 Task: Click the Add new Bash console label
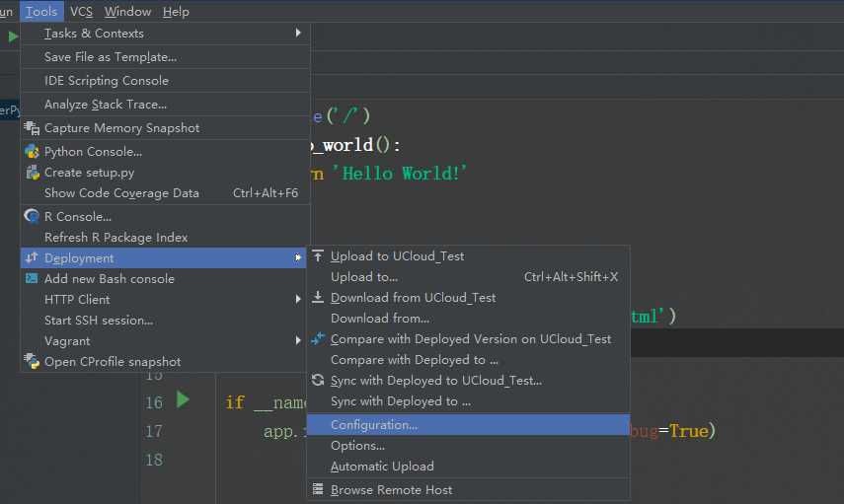click(x=110, y=278)
